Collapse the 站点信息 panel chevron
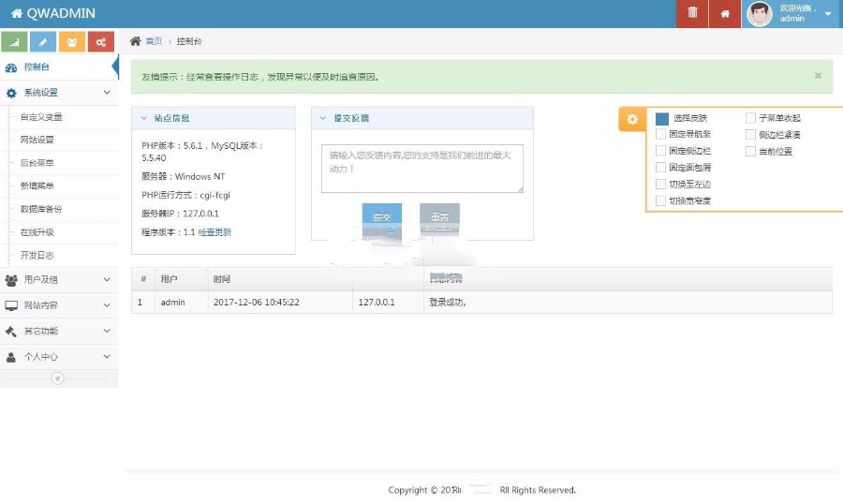 coord(143,118)
